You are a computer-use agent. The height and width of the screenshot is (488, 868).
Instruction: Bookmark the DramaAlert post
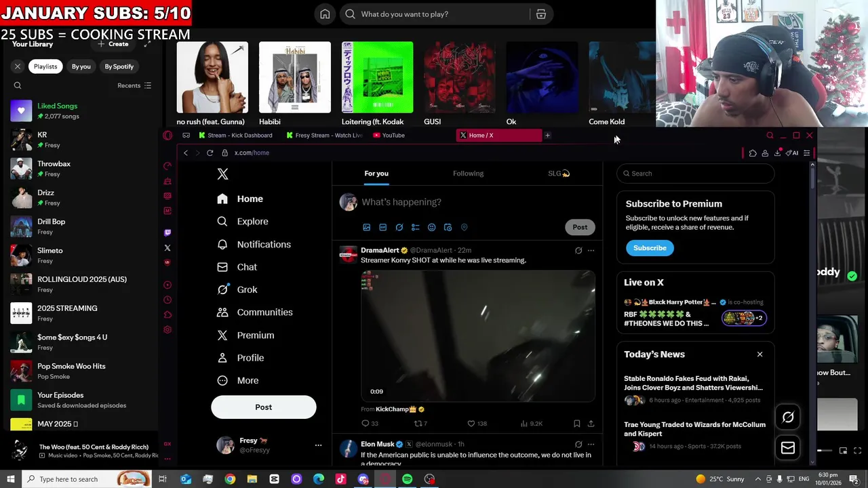[x=577, y=424]
